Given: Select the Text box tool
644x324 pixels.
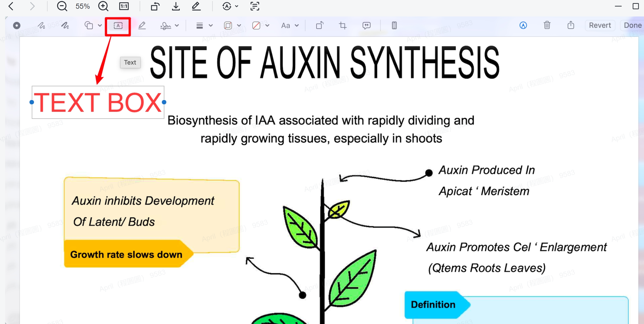Looking at the screenshot, I should (x=118, y=25).
